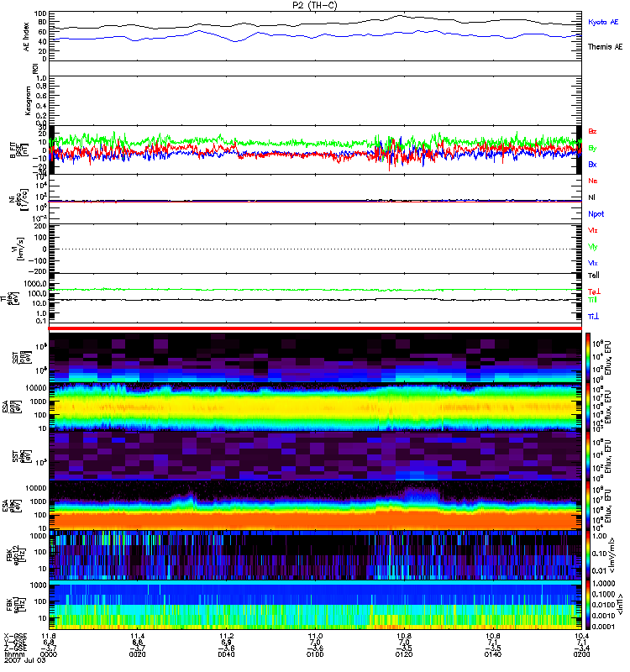The width and height of the screenshot is (630, 672).
Task: Click the plot title P2 (TH-C)
Action: click(x=315, y=5)
